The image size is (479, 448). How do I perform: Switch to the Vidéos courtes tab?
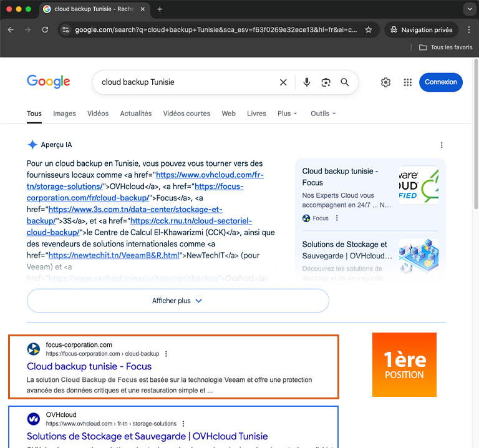click(186, 114)
